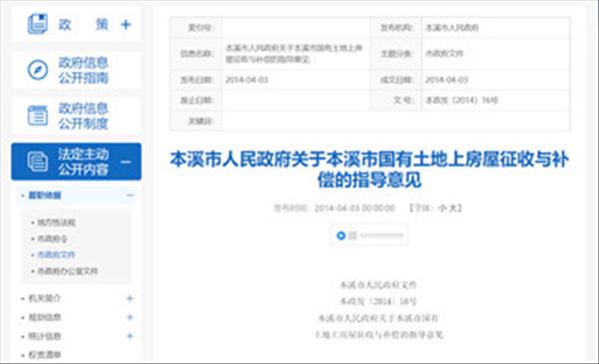Click the compass icon beside 政府信息公开指南

(38, 70)
